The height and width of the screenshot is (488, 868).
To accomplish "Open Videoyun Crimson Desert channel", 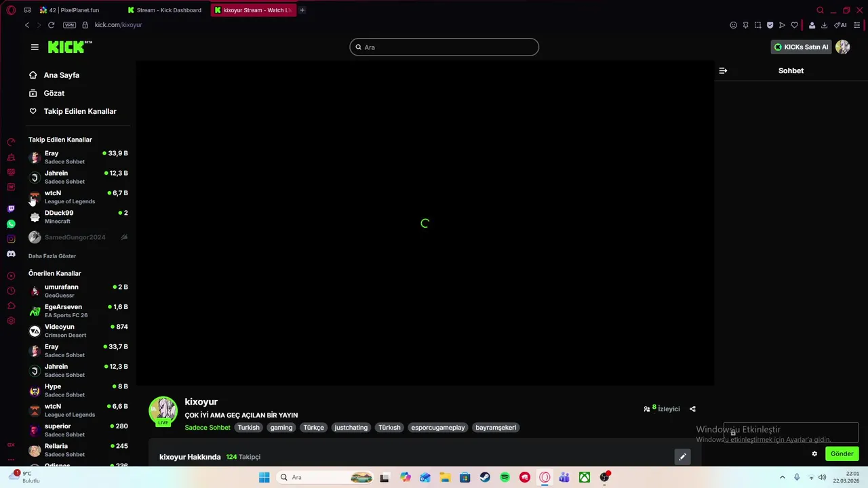I will (x=78, y=331).
